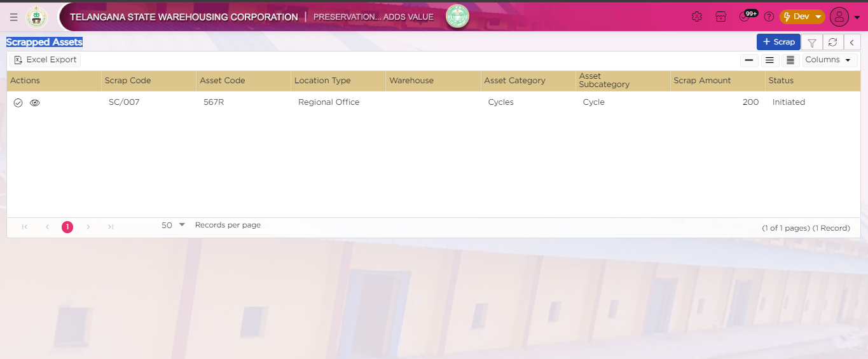The width and height of the screenshot is (868, 359).
Task: Open the filter funnel icon
Action: [812, 42]
